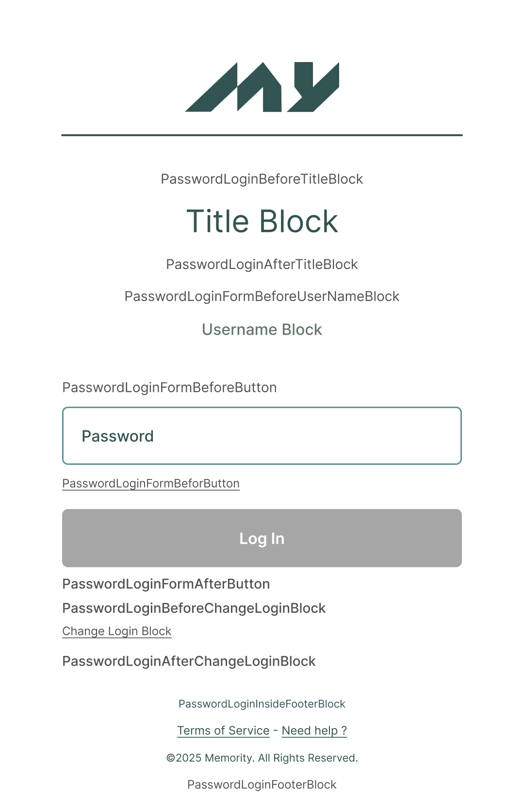Click the Password input field
Image resolution: width=524 pixels, height=812 pixels.
262,435
